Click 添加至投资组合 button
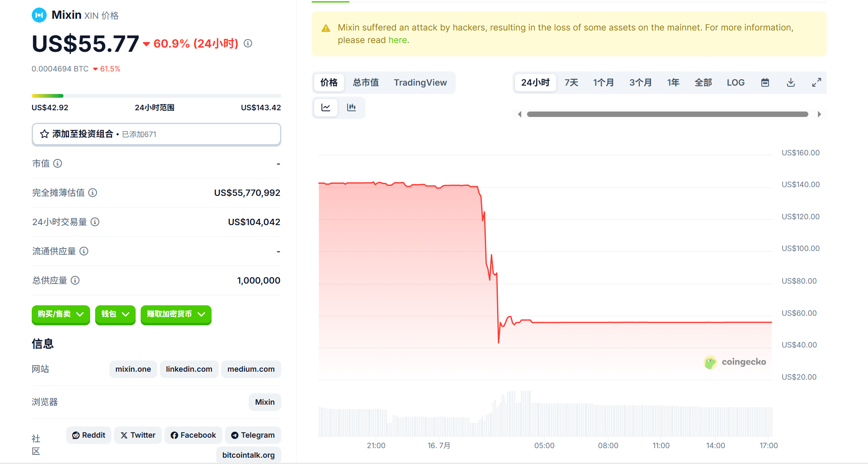Image resolution: width=868 pixels, height=464 pixels. coord(156,134)
